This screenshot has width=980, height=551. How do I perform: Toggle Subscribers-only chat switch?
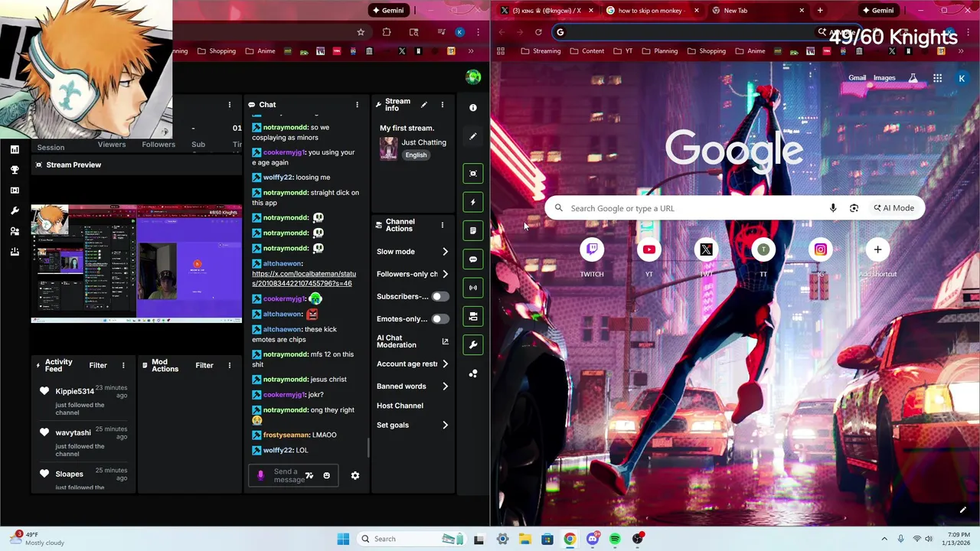[x=440, y=296]
